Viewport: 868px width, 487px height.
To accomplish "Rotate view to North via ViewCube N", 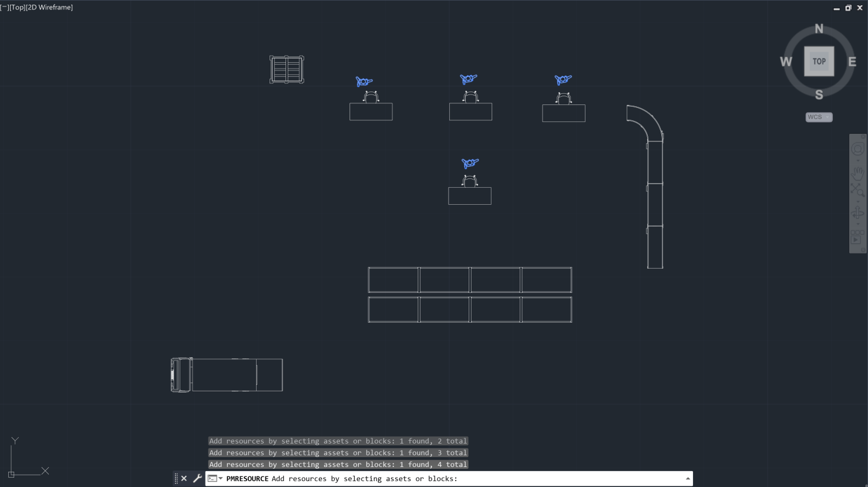I will click(819, 29).
